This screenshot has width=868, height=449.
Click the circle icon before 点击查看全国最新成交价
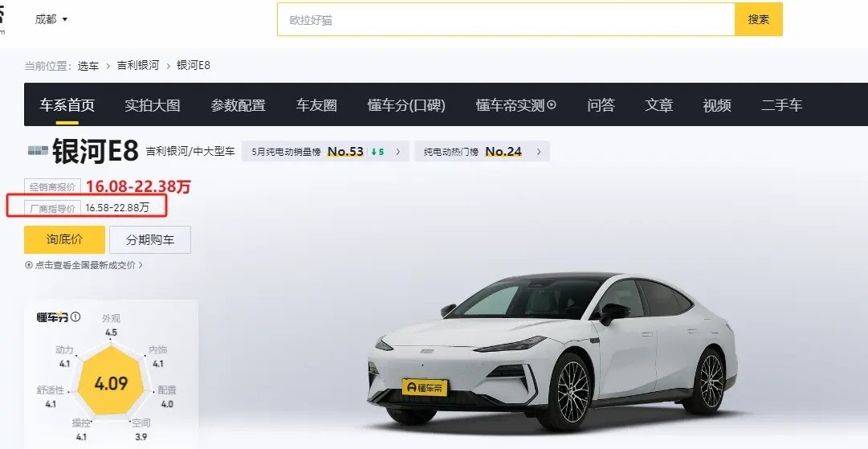[29, 265]
